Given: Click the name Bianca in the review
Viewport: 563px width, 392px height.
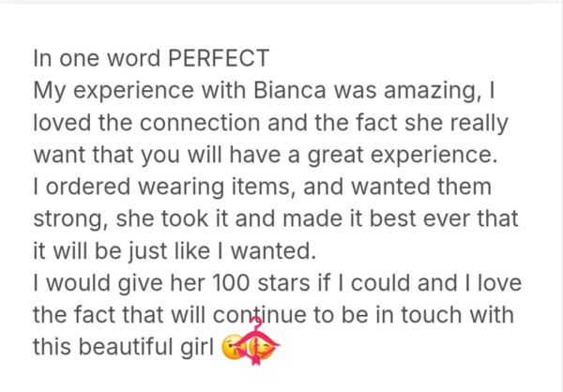Looking at the screenshot, I should [x=289, y=90].
